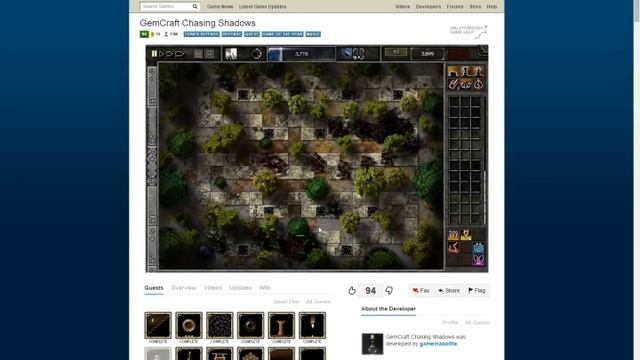Open the Help menu item
Image resolution: width=640 pixels, height=360 pixels.
tap(491, 7)
